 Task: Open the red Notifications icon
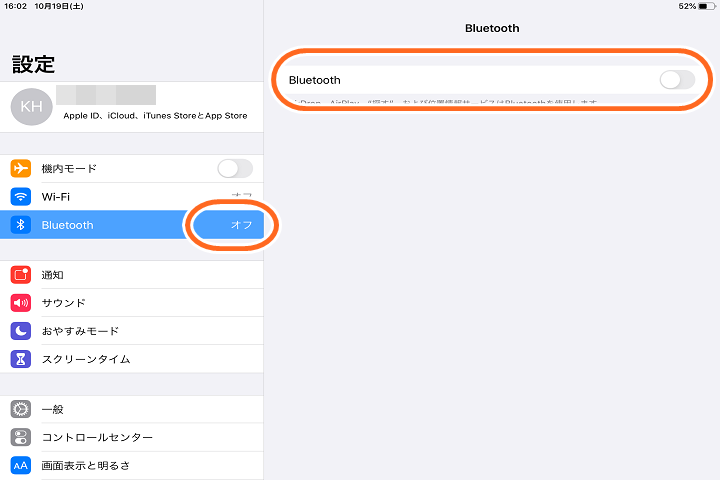tap(21, 275)
